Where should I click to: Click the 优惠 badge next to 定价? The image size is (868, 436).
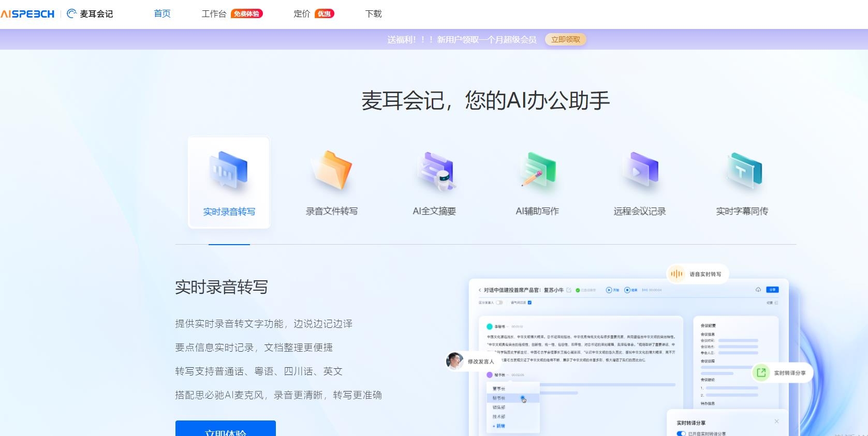pyautogui.click(x=325, y=14)
